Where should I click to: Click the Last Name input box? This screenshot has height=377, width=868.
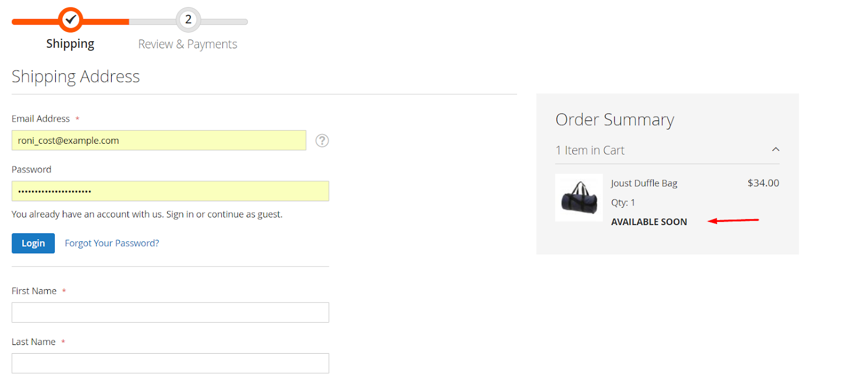click(170, 363)
